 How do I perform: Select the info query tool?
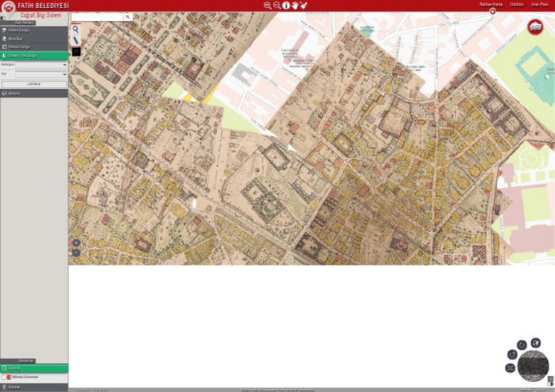(x=285, y=5)
